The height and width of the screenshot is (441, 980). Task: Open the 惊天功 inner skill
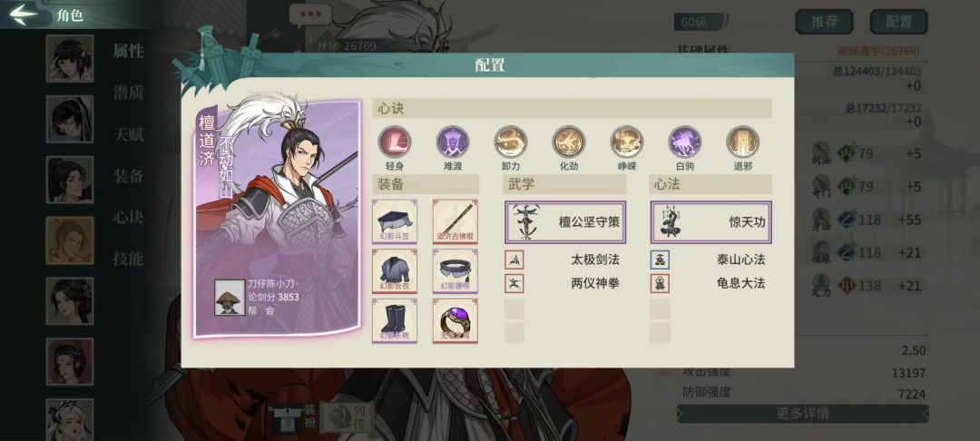coord(711,221)
